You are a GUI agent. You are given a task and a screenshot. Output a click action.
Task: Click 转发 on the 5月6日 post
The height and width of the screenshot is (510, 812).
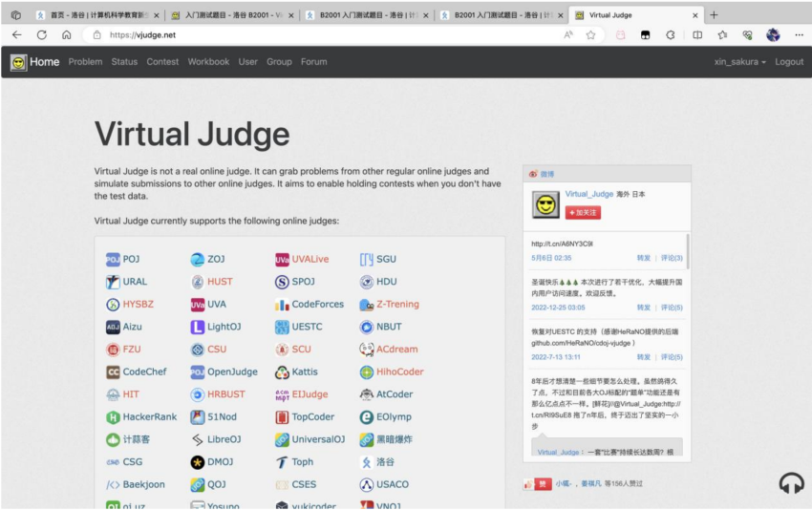click(644, 258)
